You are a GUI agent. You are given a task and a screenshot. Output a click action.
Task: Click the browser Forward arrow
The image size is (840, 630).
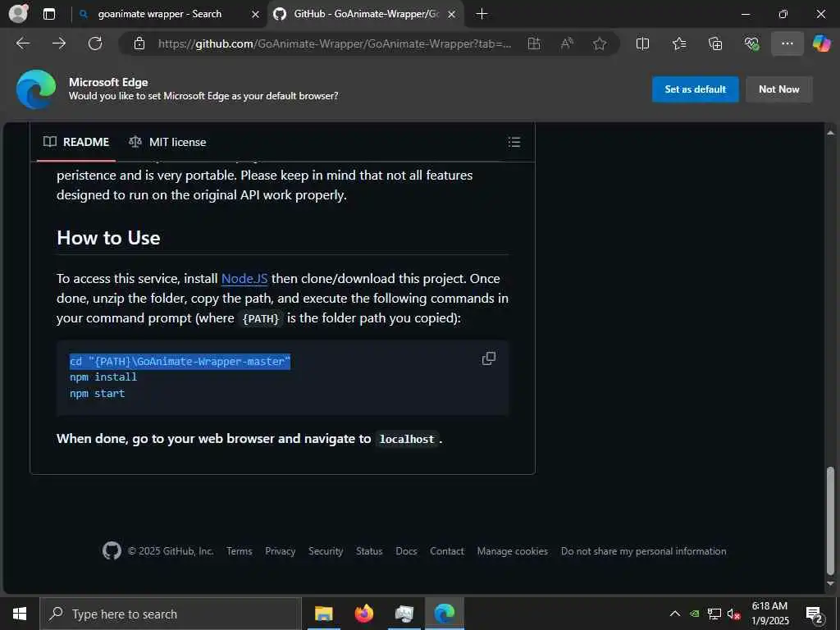tap(59, 43)
